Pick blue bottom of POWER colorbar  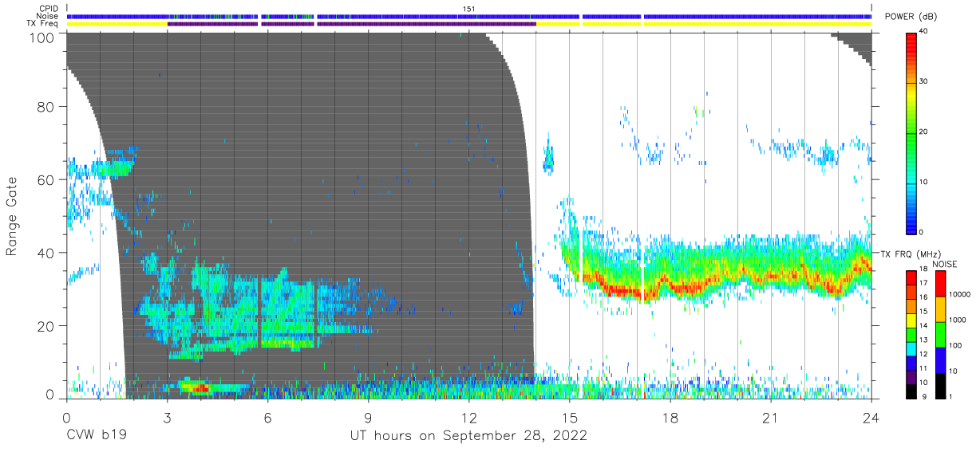click(911, 225)
